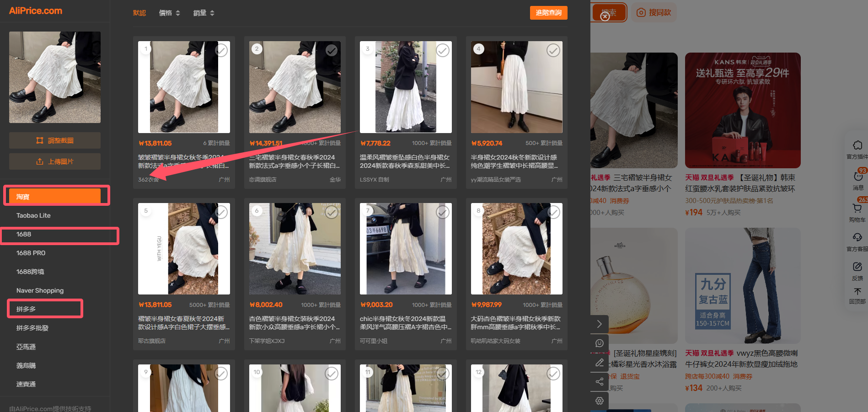Open the 調整截圖 crop adjustment button
The width and height of the screenshot is (868, 412).
pos(55,140)
